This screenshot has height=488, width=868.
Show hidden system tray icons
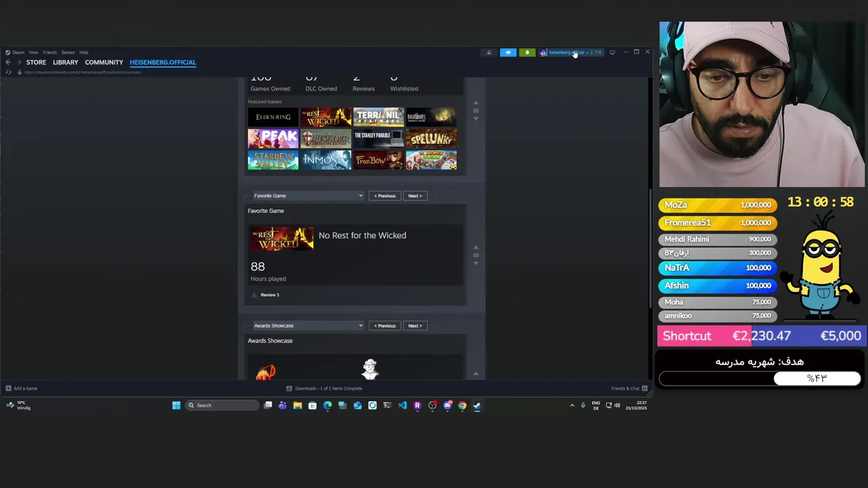coord(572,405)
